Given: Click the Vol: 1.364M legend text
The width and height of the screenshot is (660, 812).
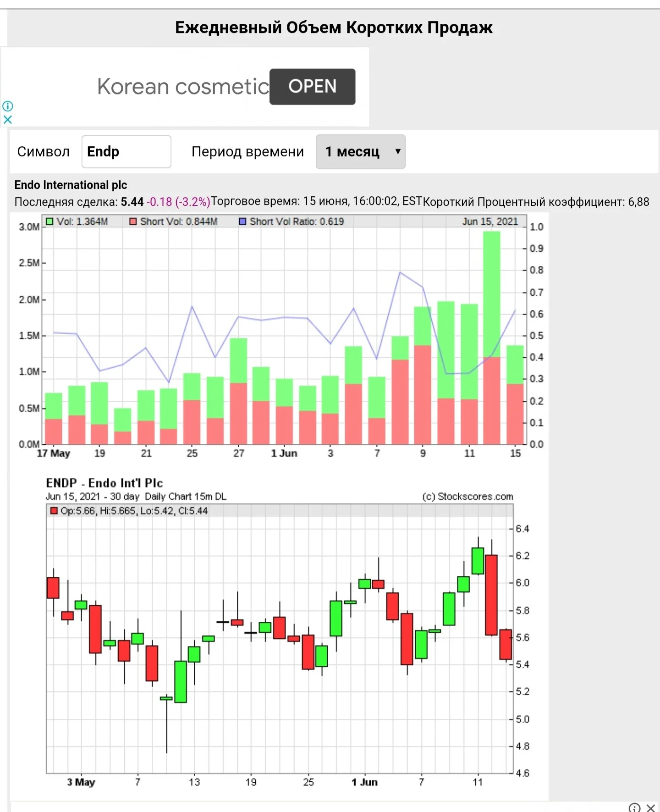Looking at the screenshot, I should coord(82,221).
